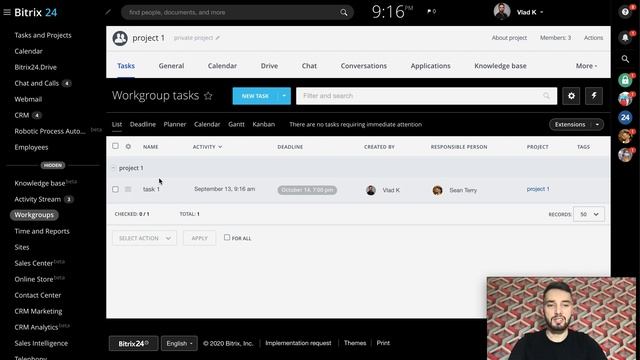640x360 pixels.
Task: Open the project 1 link in Project column
Action: [x=538, y=189]
